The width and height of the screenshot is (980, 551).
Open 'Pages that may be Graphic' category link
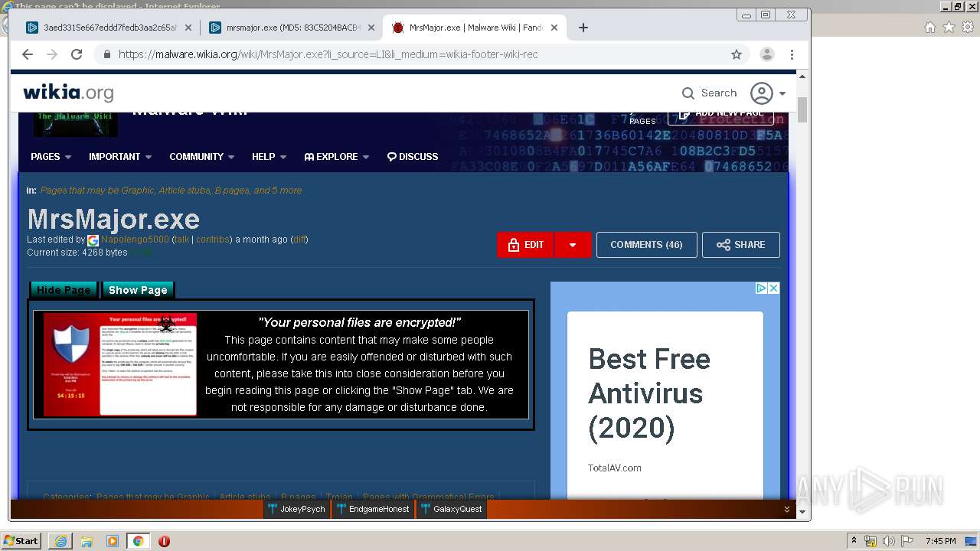pos(98,191)
